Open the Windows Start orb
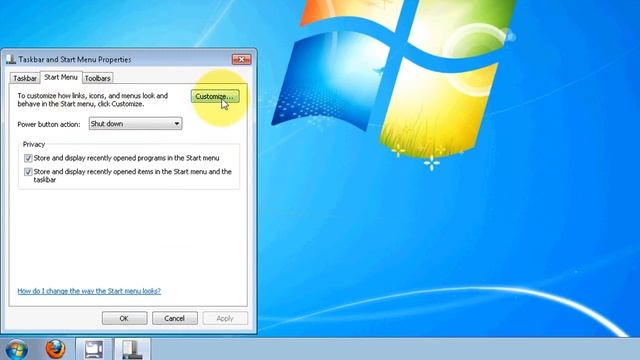Image resolution: width=640 pixels, height=360 pixels. [x=17, y=350]
